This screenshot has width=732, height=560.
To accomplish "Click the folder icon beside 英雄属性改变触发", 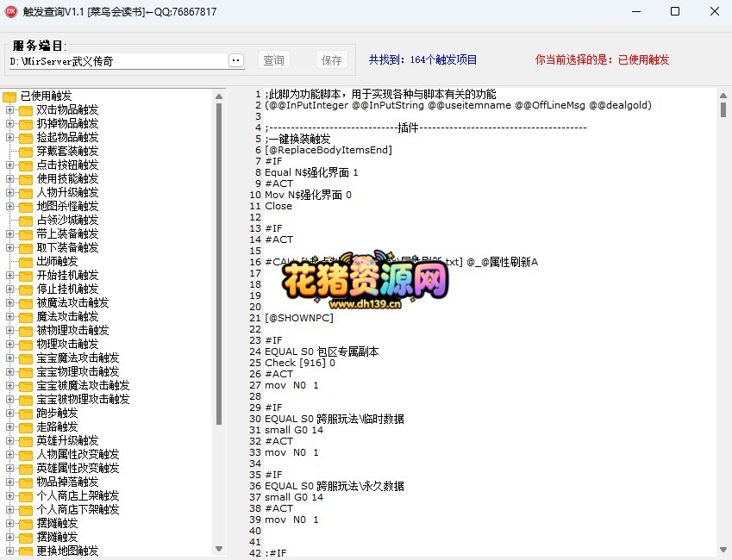I will 26,469.
